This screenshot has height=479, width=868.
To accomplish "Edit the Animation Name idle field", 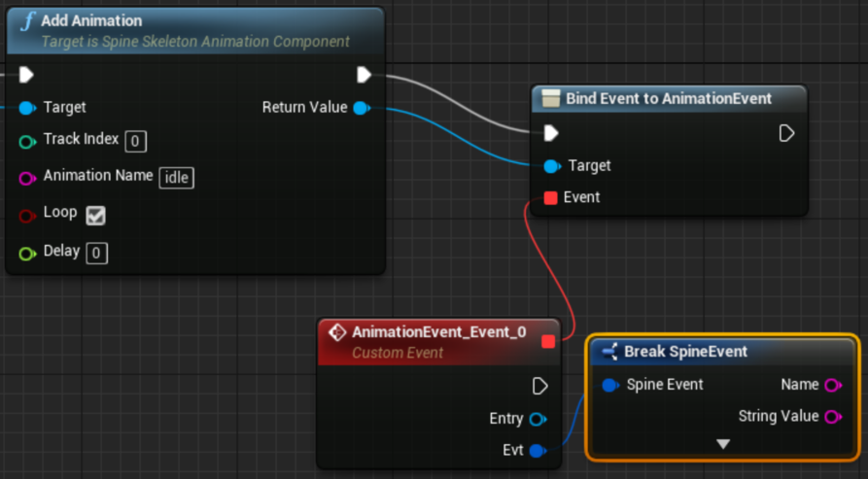I will click(176, 178).
